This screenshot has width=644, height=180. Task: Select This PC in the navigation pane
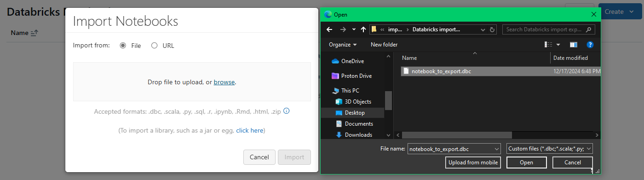[350, 91]
